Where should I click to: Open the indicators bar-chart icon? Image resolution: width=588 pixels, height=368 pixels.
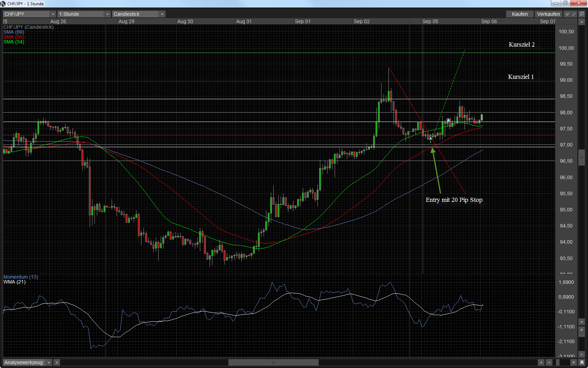[567, 14]
